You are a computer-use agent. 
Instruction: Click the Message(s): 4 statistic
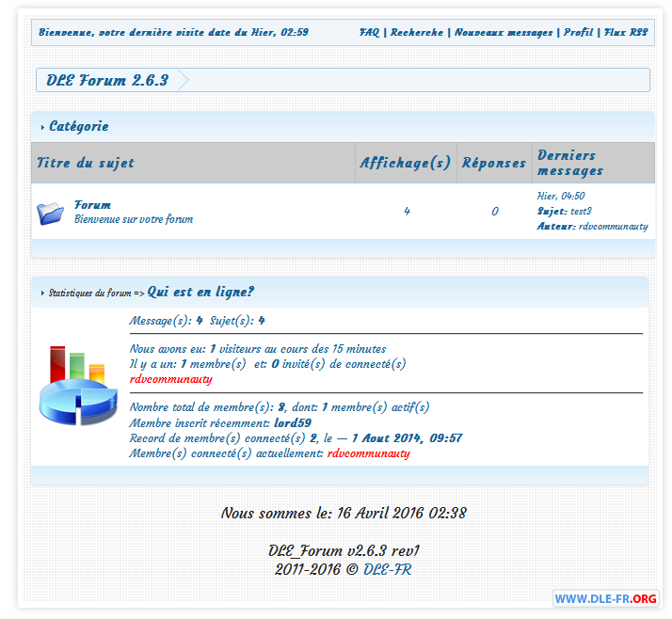166,321
